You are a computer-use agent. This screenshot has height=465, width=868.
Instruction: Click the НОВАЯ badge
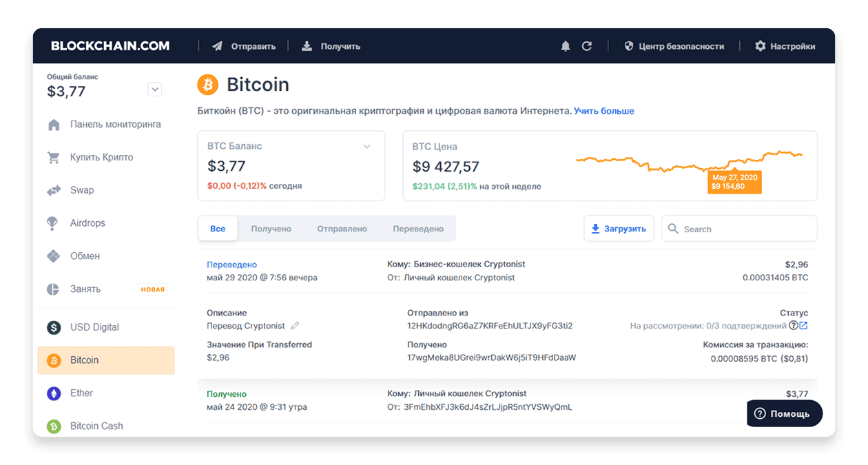(153, 289)
